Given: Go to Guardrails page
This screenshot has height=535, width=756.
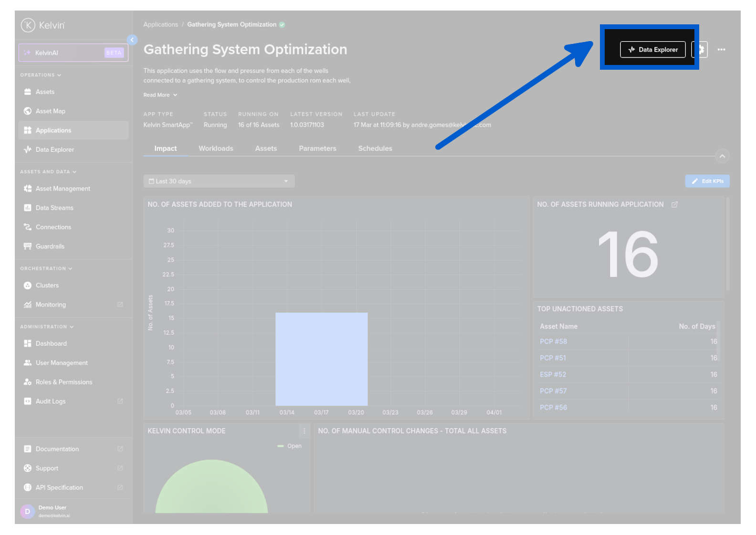Looking at the screenshot, I should click(50, 246).
